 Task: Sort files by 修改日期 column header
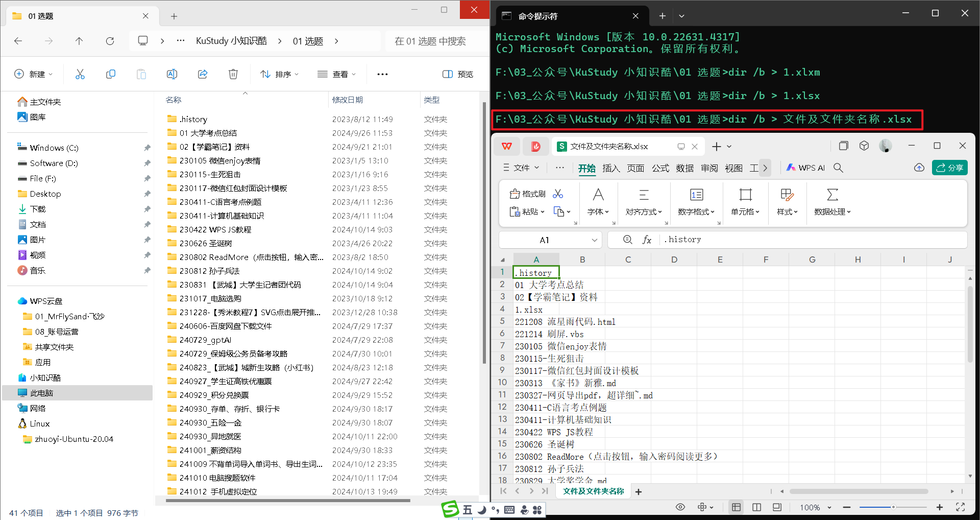(347, 100)
